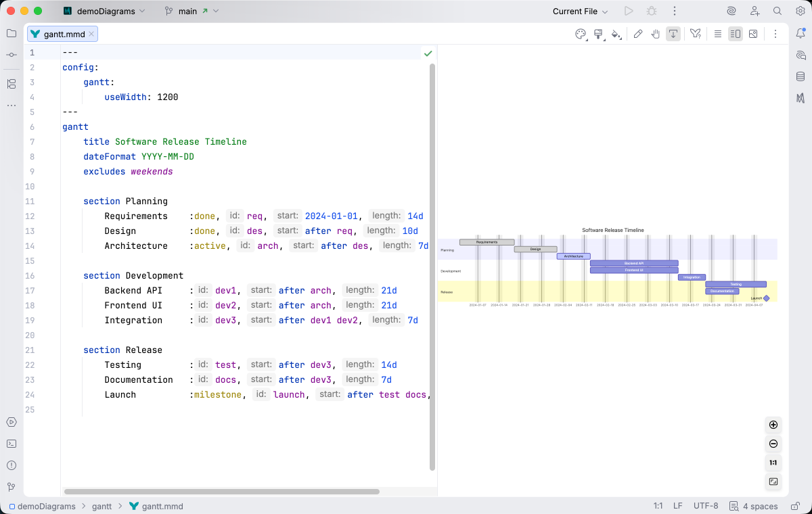This screenshot has height=514, width=812.
Task: Click the Mermaid syntax help icon
Action: [696, 34]
